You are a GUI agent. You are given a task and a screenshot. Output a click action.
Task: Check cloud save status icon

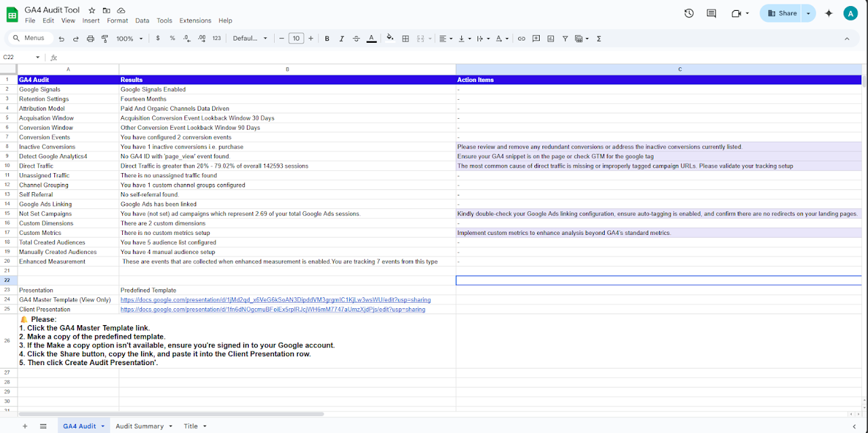121,10
